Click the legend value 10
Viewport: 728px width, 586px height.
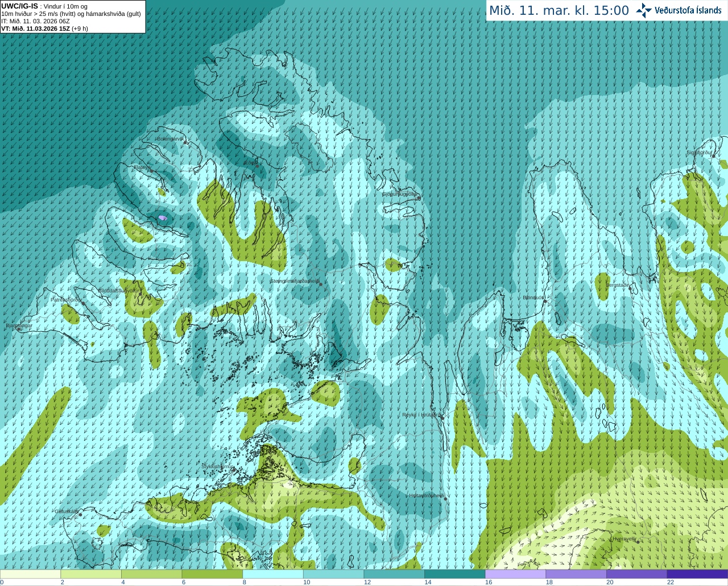(307, 582)
